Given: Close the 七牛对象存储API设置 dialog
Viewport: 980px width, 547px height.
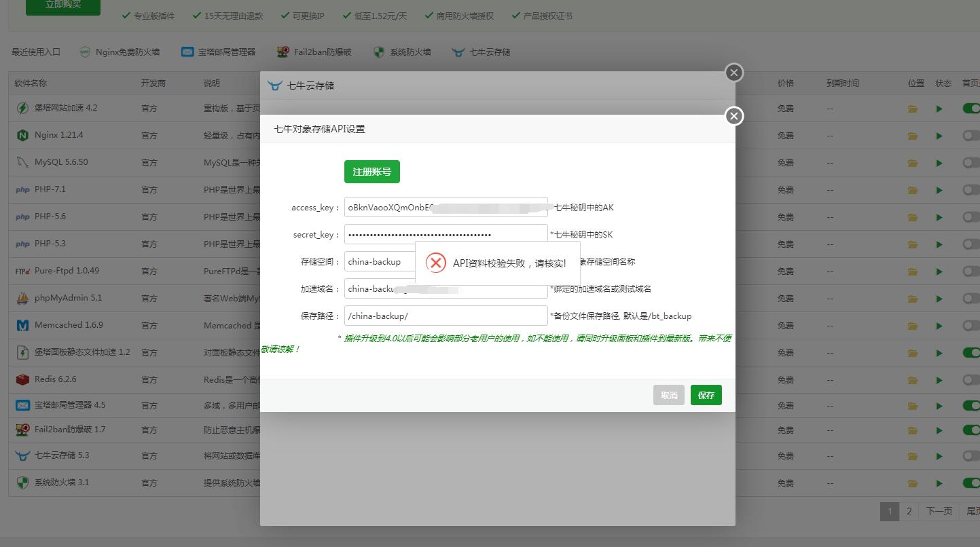Looking at the screenshot, I should tap(733, 116).
